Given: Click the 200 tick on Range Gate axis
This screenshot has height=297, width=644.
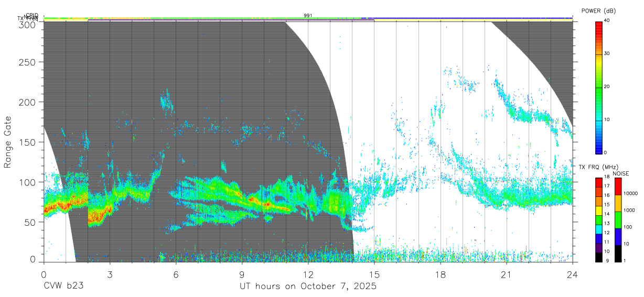Looking at the screenshot, I should tap(27, 102).
